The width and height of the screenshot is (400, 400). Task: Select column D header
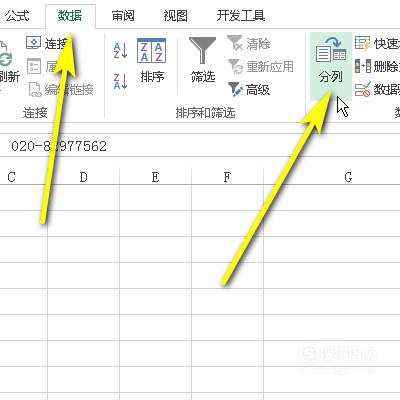point(83,177)
